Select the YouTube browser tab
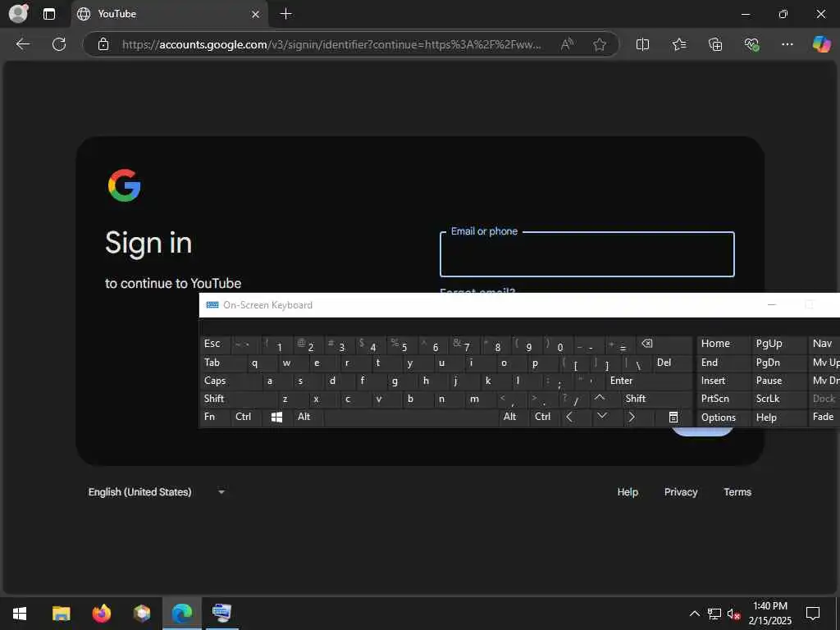The height and width of the screenshot is (630, 840). click(169, 14)
